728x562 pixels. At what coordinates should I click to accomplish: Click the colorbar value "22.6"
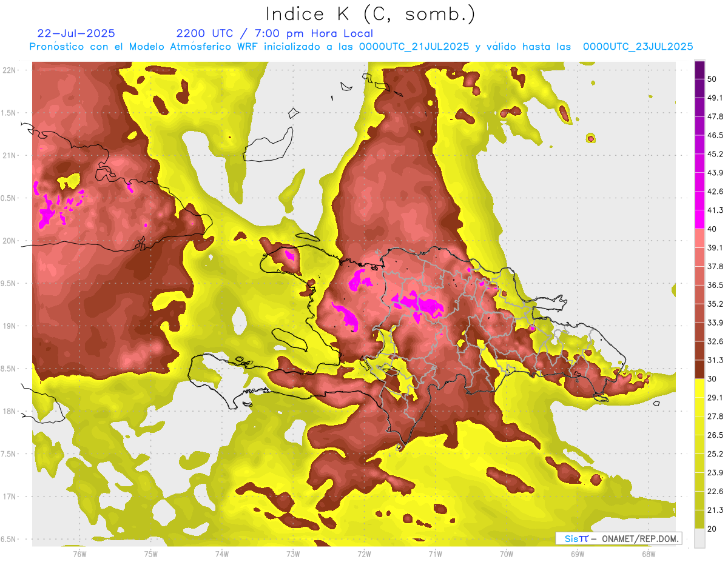[x=715, y=491]
